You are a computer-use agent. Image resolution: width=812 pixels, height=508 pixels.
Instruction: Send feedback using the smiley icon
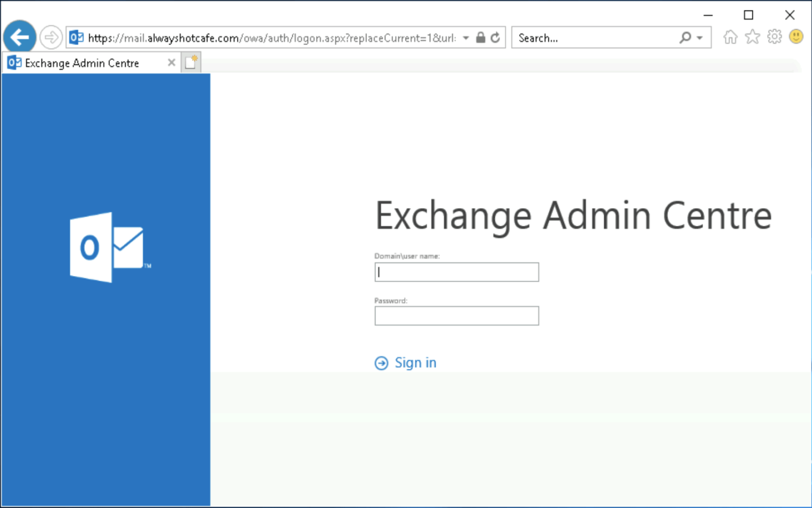pyautogui.click(x=795, y=36)
